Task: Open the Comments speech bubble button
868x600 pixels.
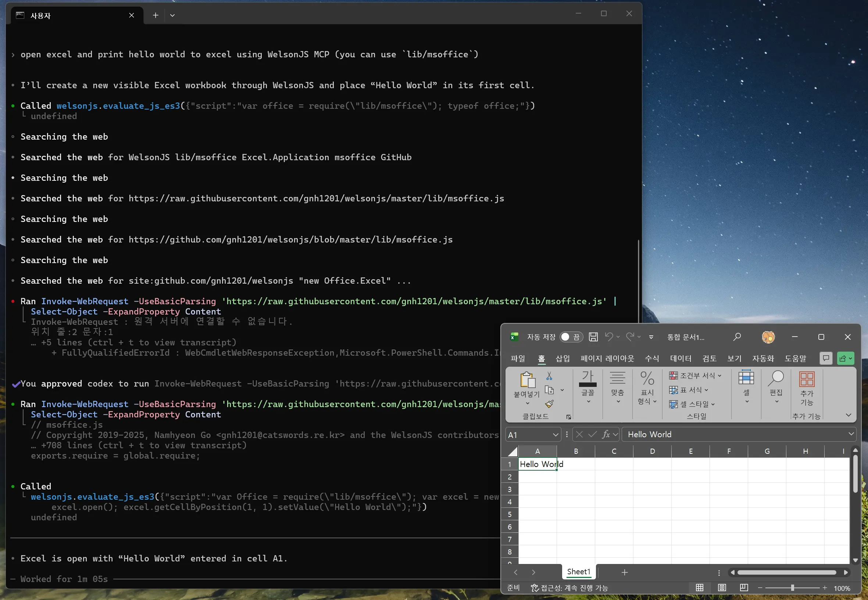Action: 826,358
